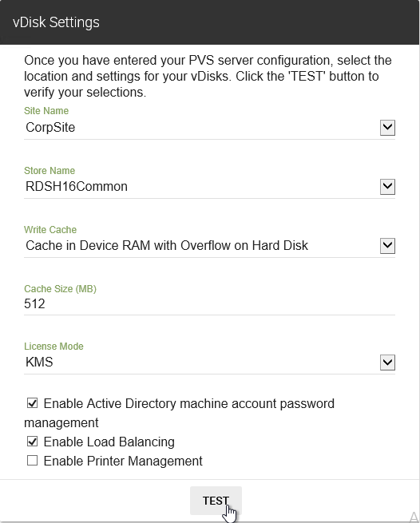
Task: Click the Cache Size (MB) label
Action: tap(60, 289)
